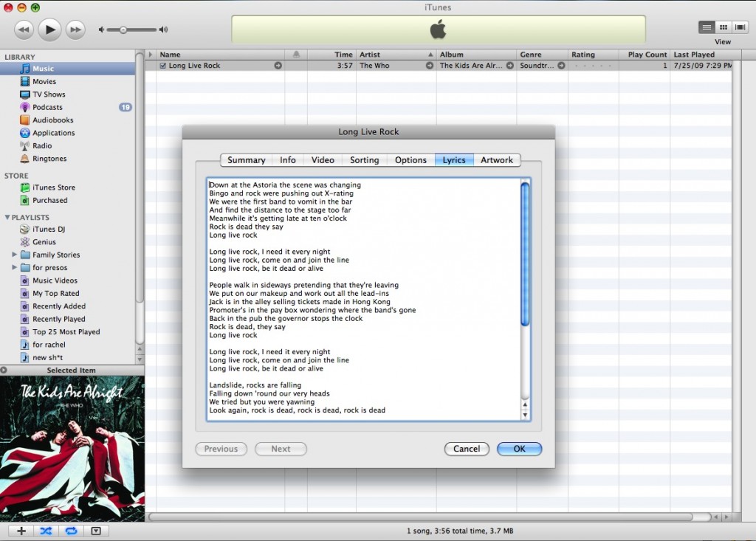Viewport: 756px width, 541px height.
Task: Open the Summary tab
Action: (x=246, y=159)
